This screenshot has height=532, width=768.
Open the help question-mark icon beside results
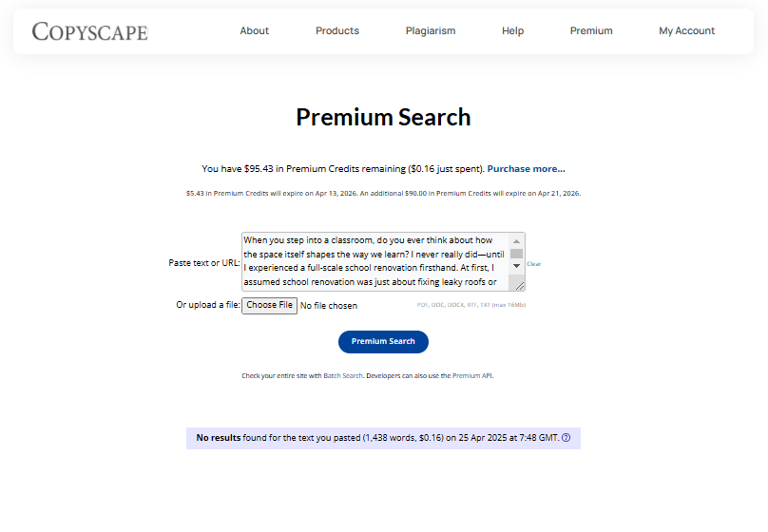pyautogui.click(x=566, y=438)
